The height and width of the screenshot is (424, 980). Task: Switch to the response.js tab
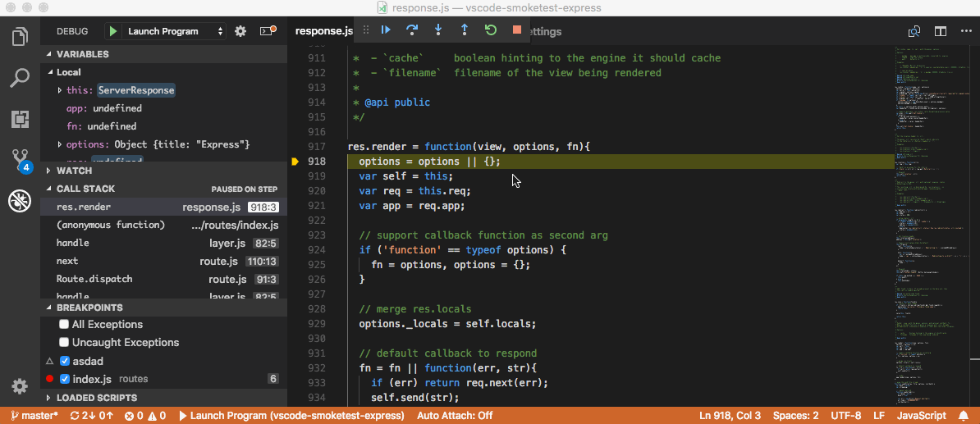pos(323,31)
